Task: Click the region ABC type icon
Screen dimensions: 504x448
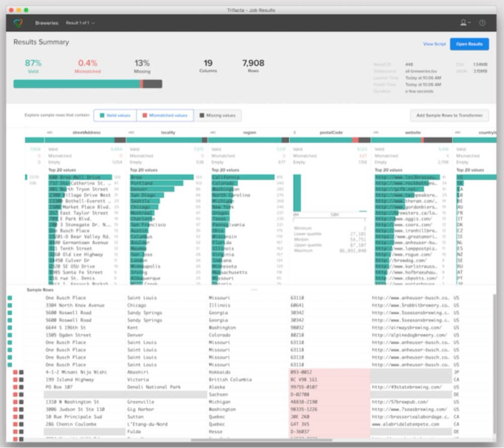Action: point(213,133)
